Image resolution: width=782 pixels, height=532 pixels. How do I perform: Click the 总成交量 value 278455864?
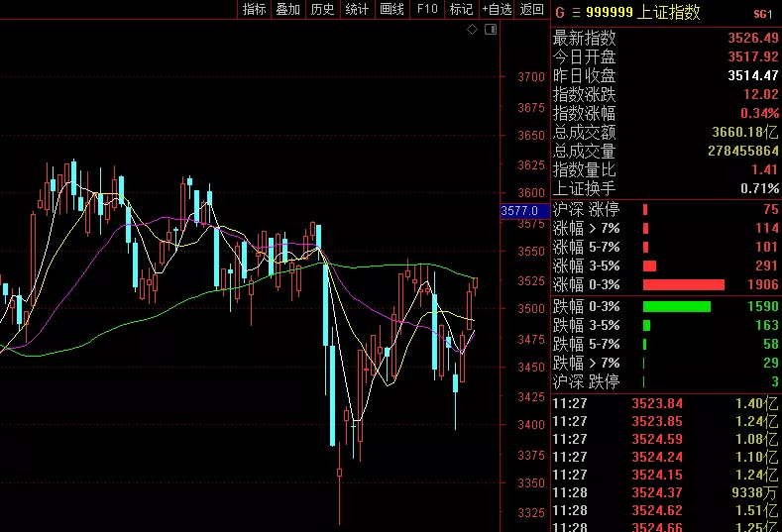pyautogui.click(x=743, y=151)
